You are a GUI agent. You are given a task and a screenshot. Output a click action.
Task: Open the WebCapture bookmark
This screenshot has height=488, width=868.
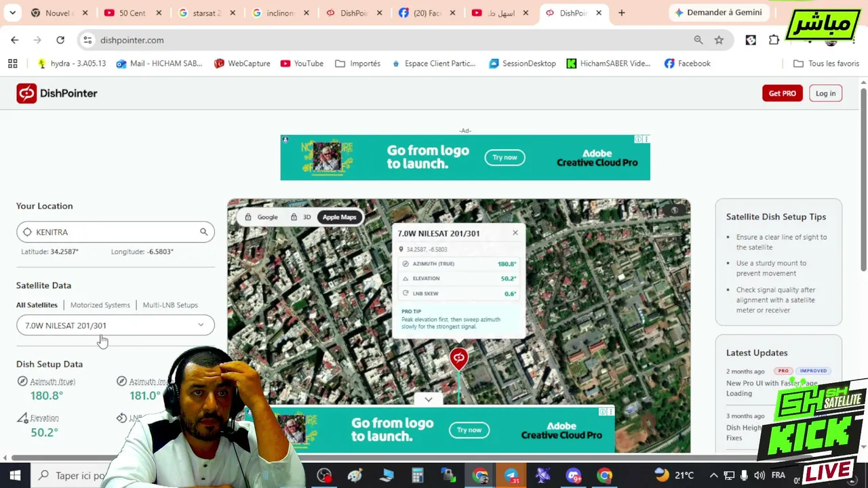pyautogui.click(x=241, y=64)
